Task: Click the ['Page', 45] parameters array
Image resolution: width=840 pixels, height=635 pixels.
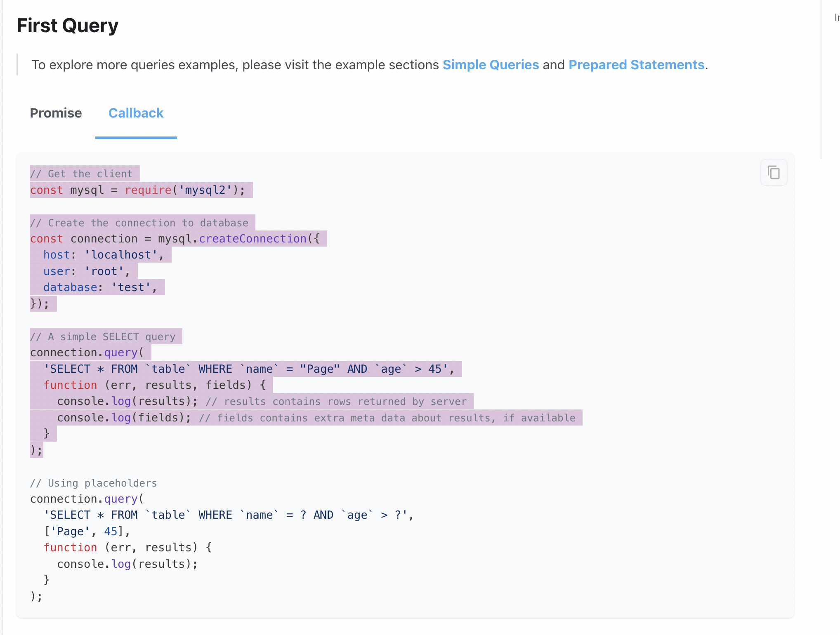Action: (87, 532)
